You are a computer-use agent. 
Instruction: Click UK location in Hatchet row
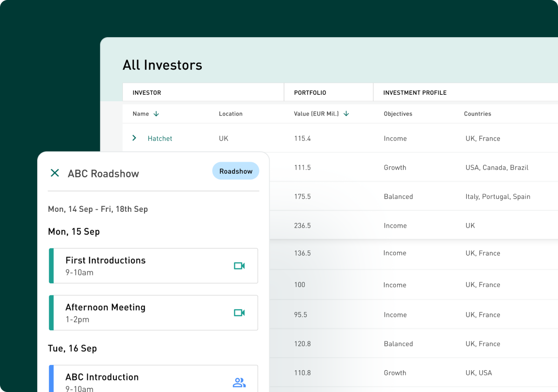(224, 138)
